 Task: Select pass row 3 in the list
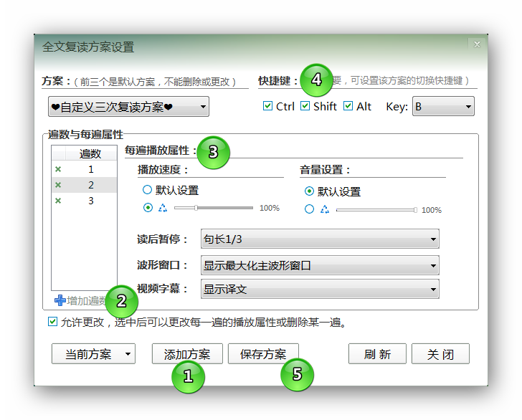(x=84, y=201)
